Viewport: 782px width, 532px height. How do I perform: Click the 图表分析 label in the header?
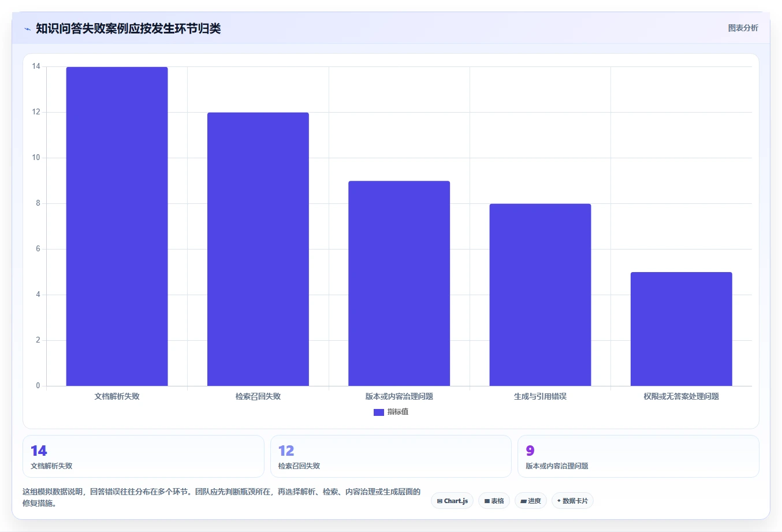click(x=743, y=28)
